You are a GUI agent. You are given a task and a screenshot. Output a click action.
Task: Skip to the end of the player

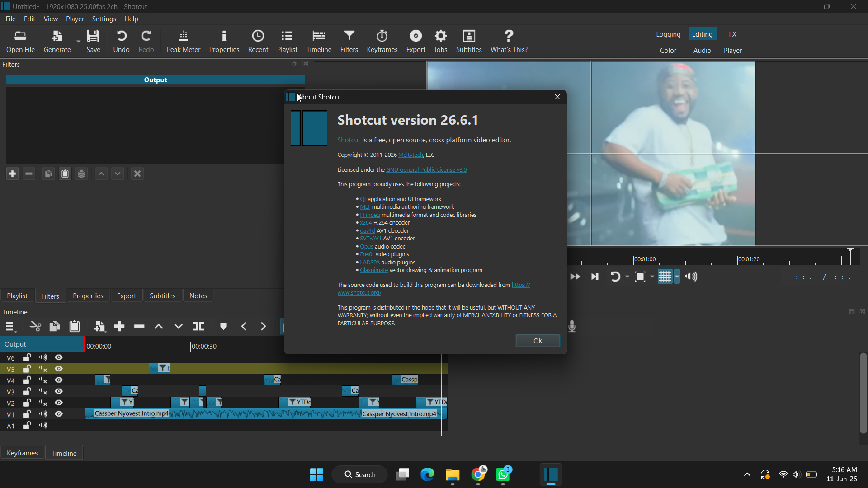(x=595, y=277)
